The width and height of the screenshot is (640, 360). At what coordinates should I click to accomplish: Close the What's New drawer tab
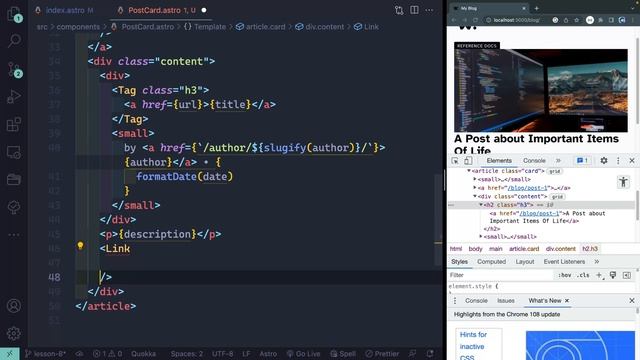567,301
